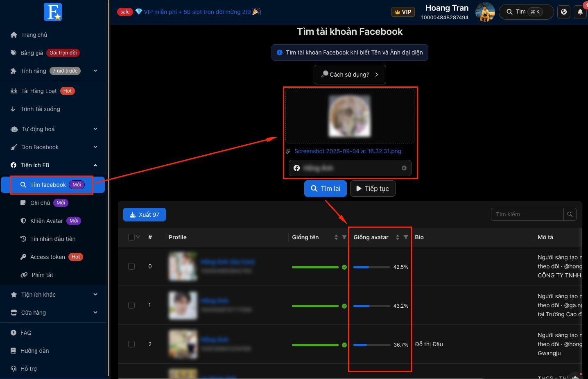Click the paperclip icon beside Screenshot file
This screenshot has width=588, height=379.
288,151
